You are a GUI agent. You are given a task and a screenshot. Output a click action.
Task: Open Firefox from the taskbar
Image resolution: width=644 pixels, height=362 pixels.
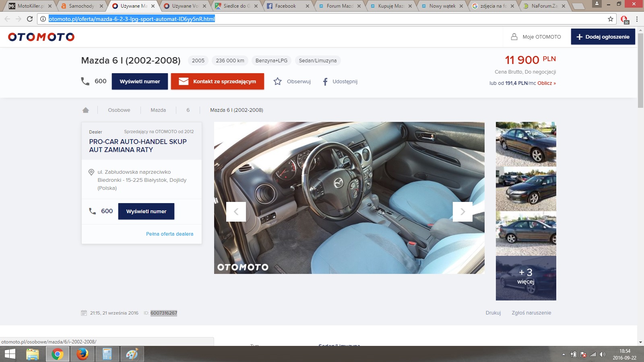pyautogui.click(x=82, y=354)
